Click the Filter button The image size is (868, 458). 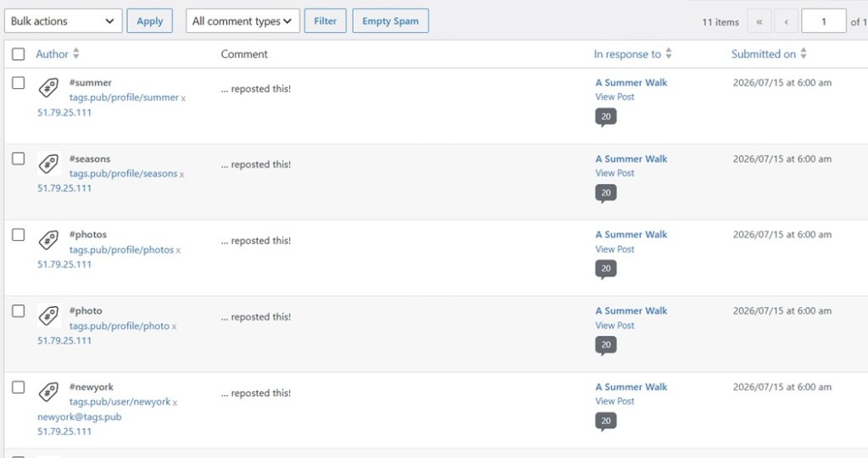click(325, 21)
